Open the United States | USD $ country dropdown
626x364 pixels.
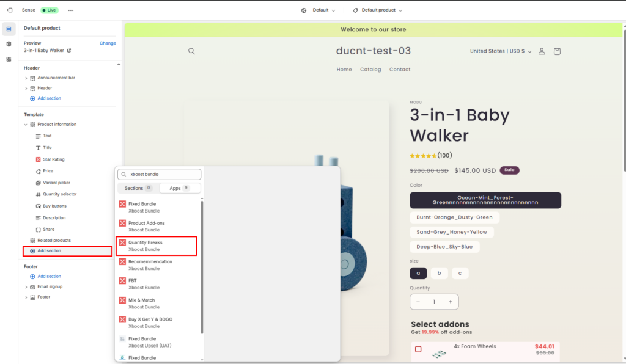pyautogui.click(x=501, y=51)
